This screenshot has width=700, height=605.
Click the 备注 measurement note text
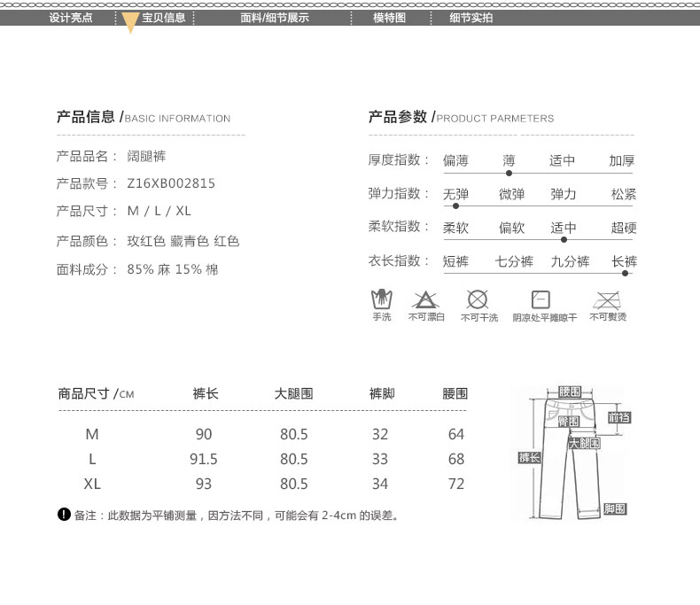click(237, 516)
